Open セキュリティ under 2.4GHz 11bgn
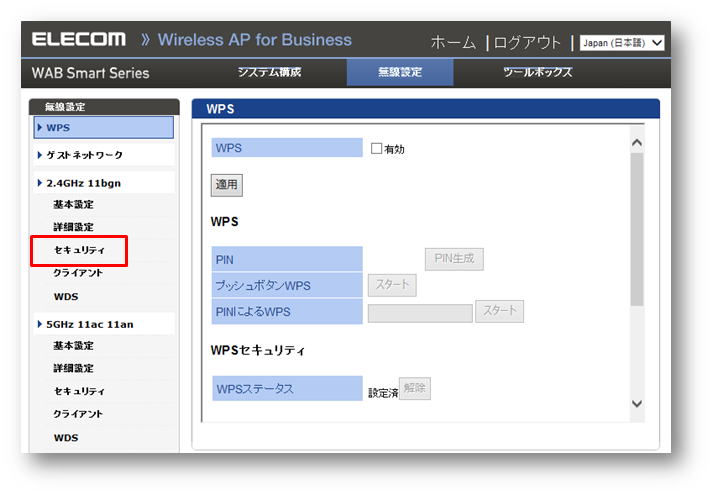 tap(79, 250)
